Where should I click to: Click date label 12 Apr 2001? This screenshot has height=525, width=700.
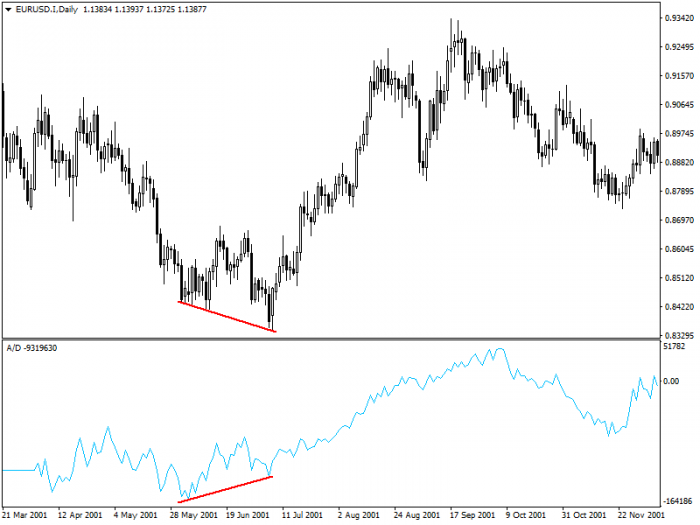pos(80,515)
